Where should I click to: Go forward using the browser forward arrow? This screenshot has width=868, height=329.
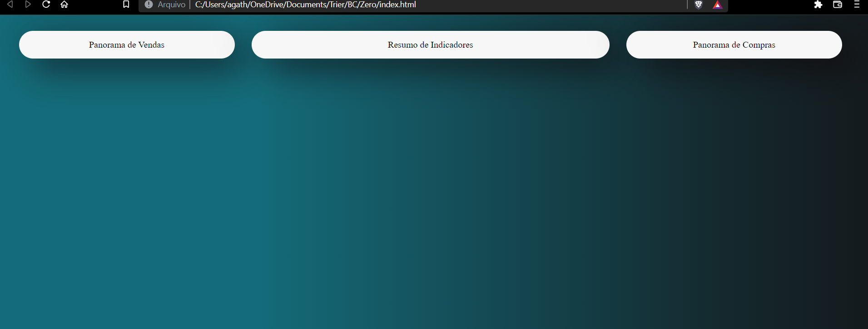(28, 5)
